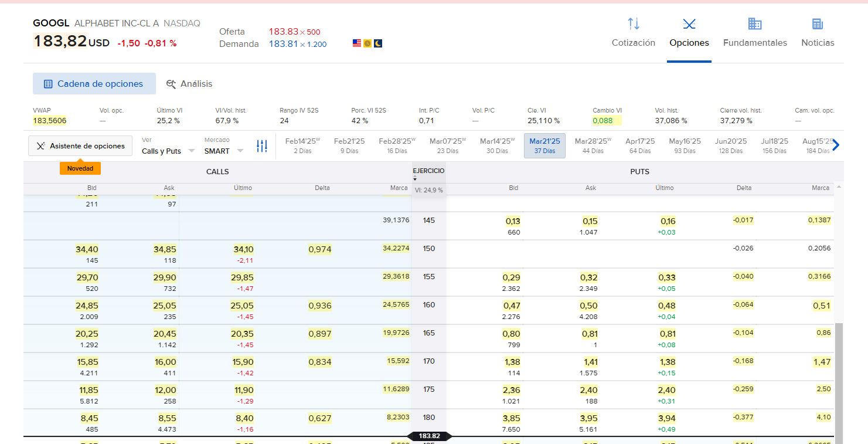Click the Noticias newspaper icon
This screenshot has width=868, height=444.
[818, 23]
